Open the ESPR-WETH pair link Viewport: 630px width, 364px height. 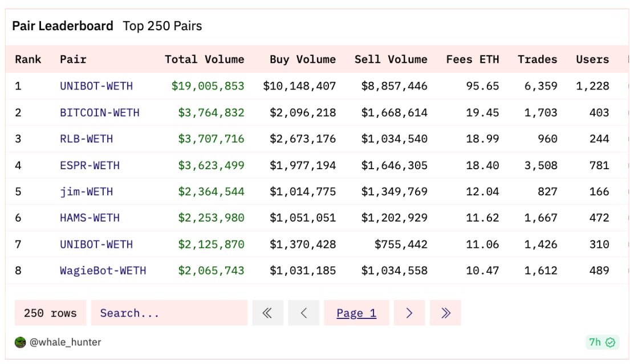90,165
